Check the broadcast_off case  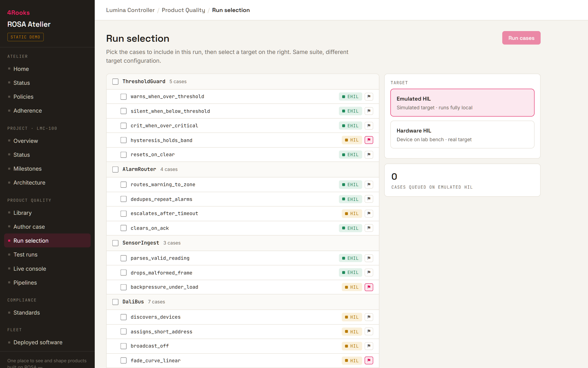pos(124,346)
